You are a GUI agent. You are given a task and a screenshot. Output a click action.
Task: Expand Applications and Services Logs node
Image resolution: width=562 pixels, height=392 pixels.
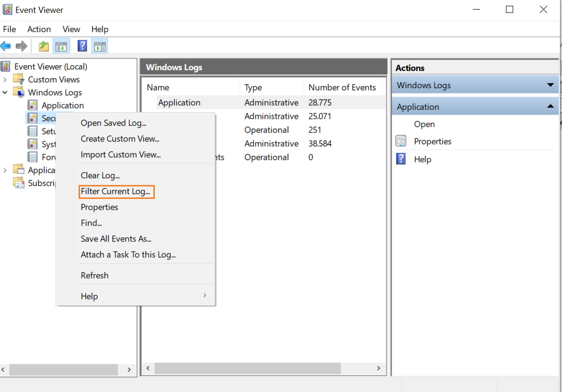pyautogui.click(x=5, y=170)
